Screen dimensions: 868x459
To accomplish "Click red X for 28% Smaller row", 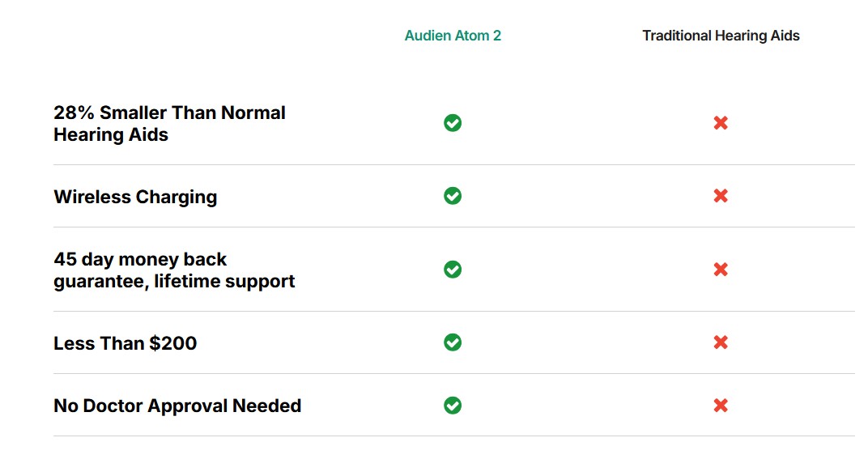I will (721, 123).
